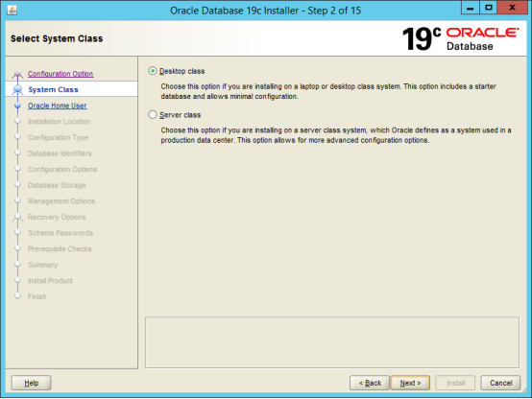The width and height of the screenshot is (532, 399).
Task: Cancel the Oracle installation
Action: [500, 383]
